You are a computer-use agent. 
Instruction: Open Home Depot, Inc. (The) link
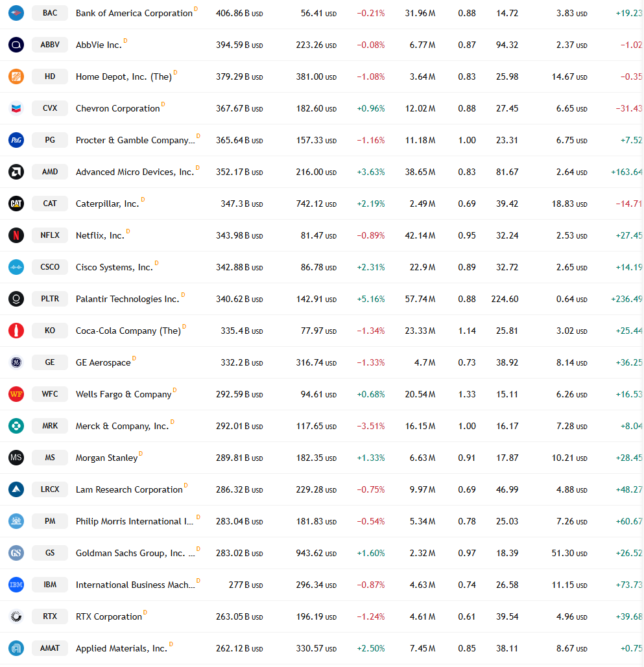[124, 77]
